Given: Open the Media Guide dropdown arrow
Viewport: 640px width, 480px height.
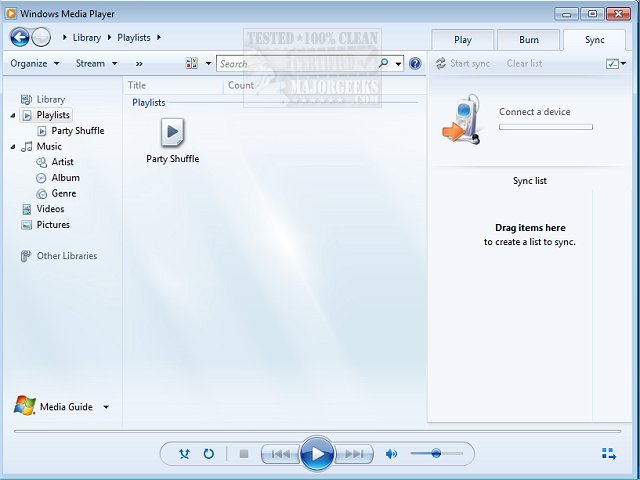Looking at the screenshot, I should click(106, 407).
